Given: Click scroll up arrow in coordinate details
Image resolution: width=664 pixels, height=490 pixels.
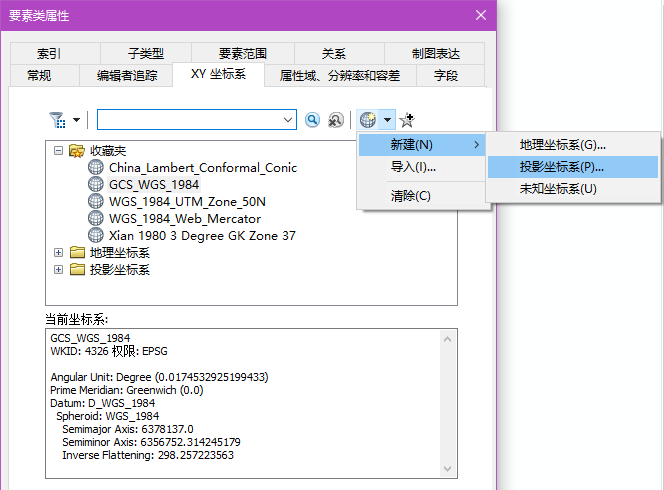Looking at the screenshot, I should 448,339.
